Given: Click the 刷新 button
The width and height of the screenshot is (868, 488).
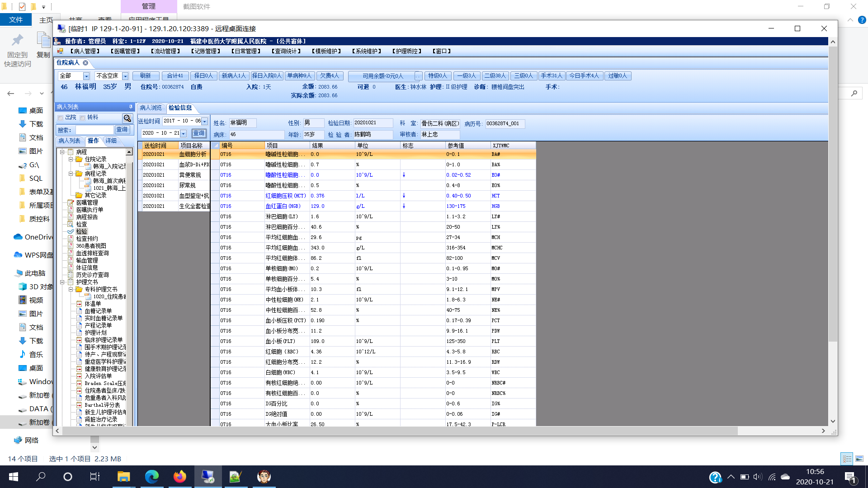Looking at the screenshot, I should [x=146, y=76].
